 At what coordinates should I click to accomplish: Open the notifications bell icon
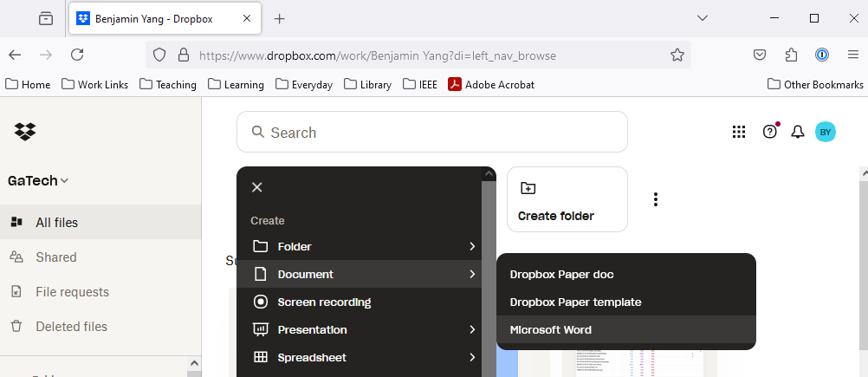pyautogui.click(x=798, y=132)
